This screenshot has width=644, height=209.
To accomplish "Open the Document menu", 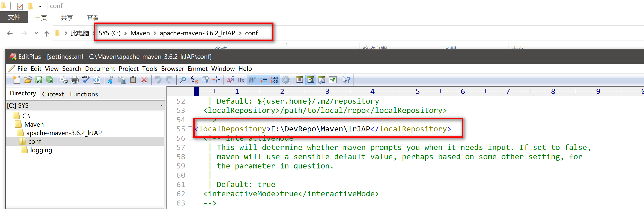I will tap(100, 69).
